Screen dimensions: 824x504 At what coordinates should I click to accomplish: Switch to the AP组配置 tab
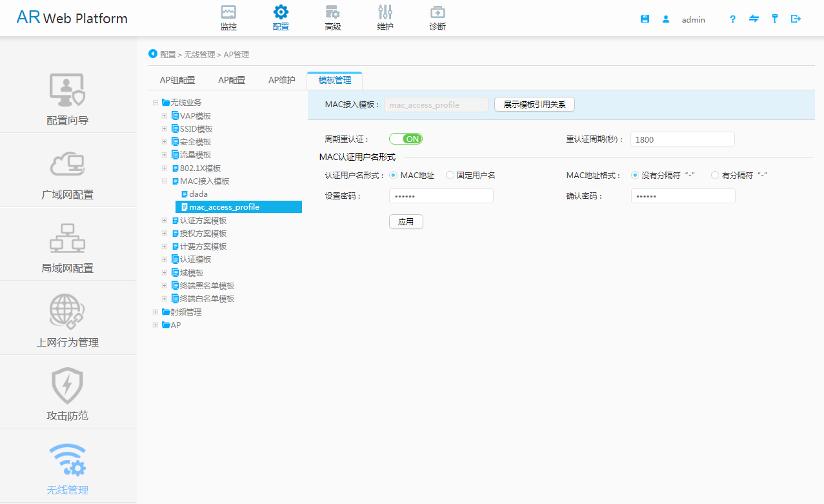tap(177, 81)
